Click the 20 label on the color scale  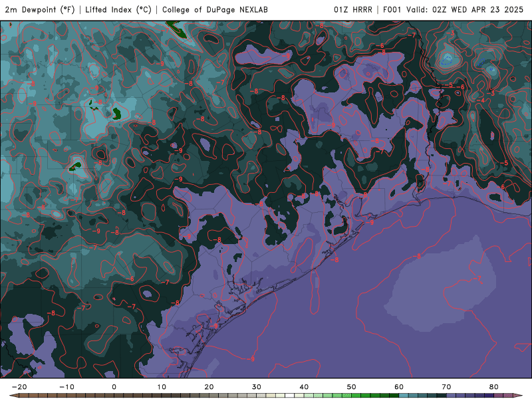[209, 387]
